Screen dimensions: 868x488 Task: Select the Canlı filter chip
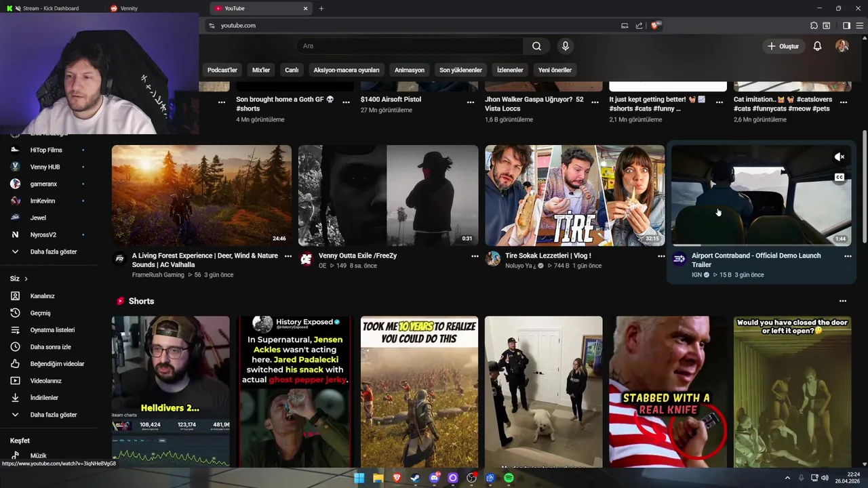292,70
